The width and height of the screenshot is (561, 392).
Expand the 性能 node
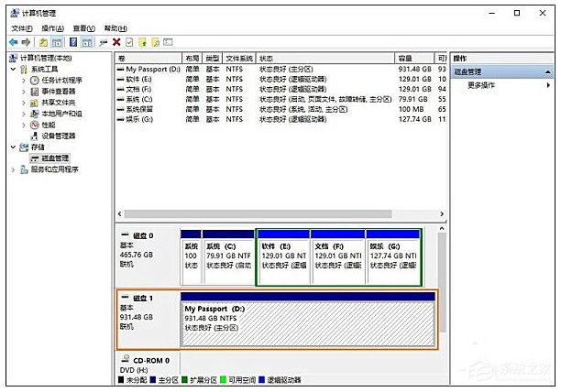coord(24,125)
